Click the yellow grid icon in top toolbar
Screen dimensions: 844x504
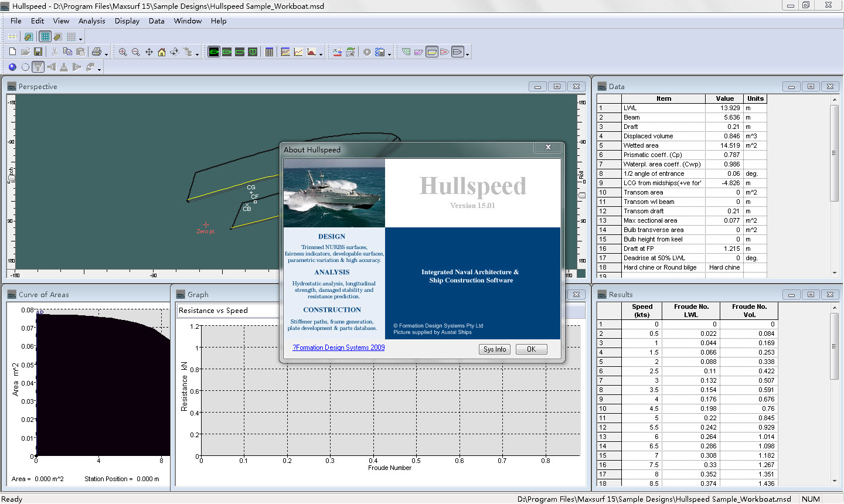click(12, 37)
